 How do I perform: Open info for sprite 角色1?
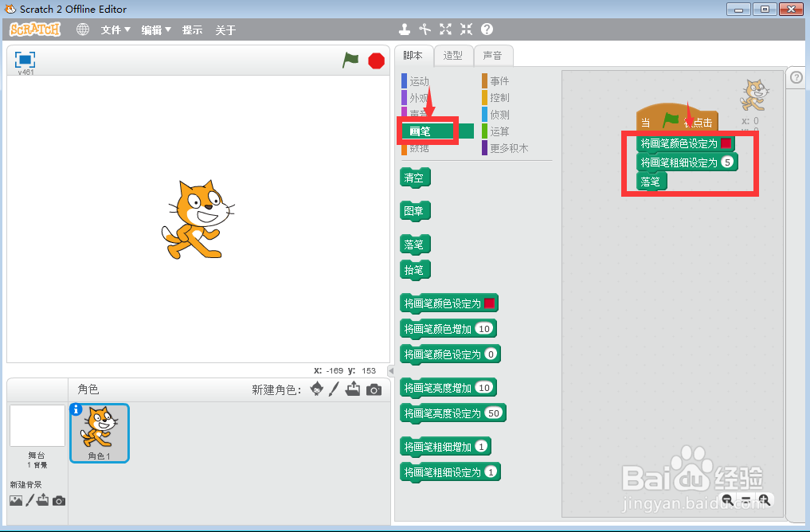(76, 409)
